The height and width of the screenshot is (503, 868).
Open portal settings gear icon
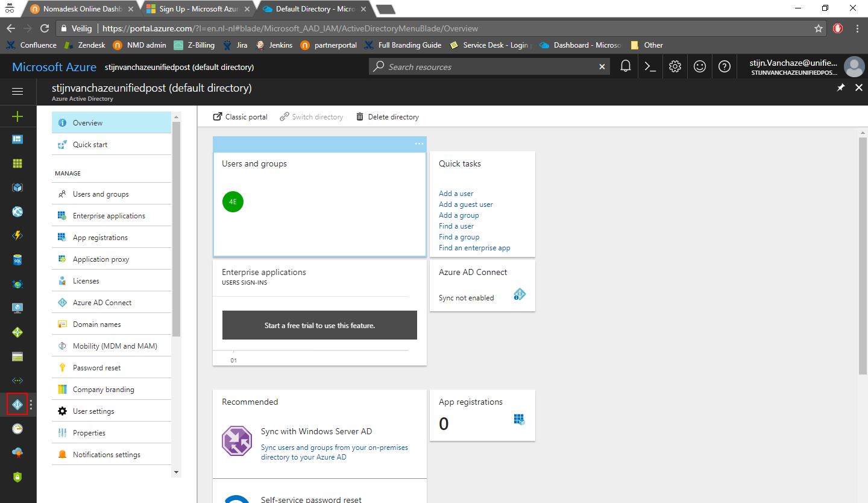675,66
